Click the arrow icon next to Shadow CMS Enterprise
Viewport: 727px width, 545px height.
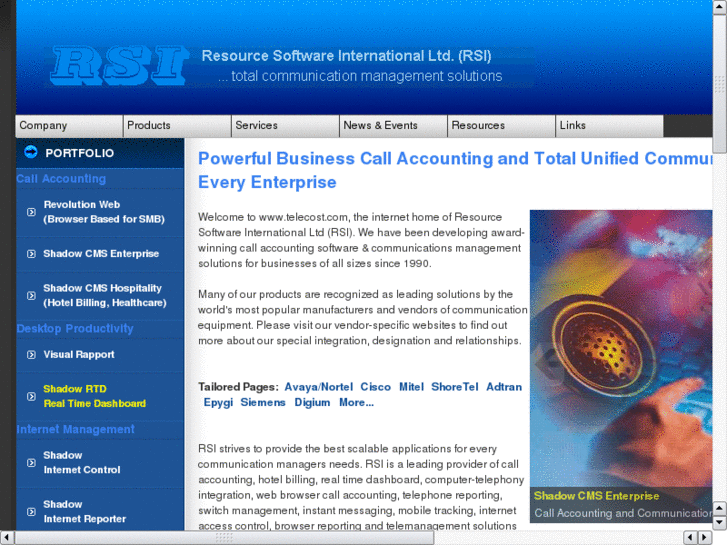point(31,254)
